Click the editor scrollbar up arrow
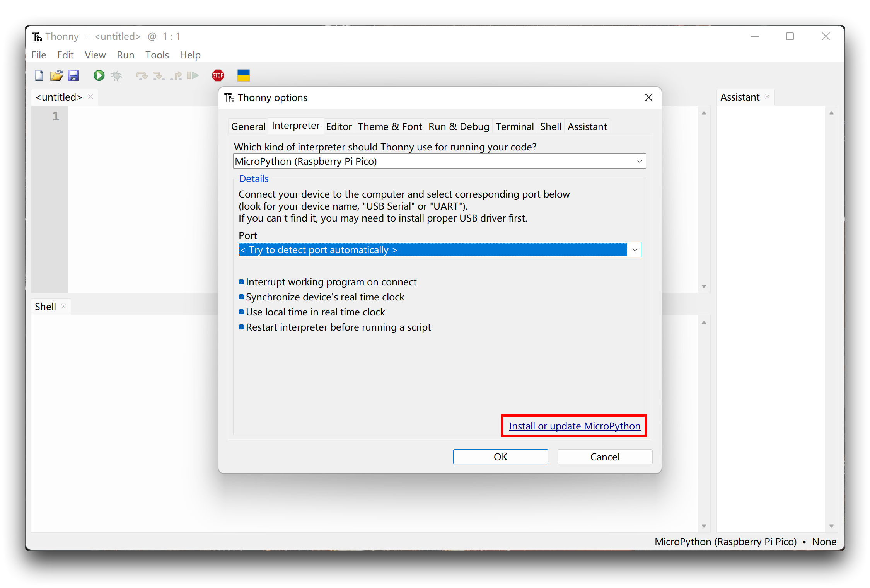This screenshot has height=588, width=870. click(704, 113)
